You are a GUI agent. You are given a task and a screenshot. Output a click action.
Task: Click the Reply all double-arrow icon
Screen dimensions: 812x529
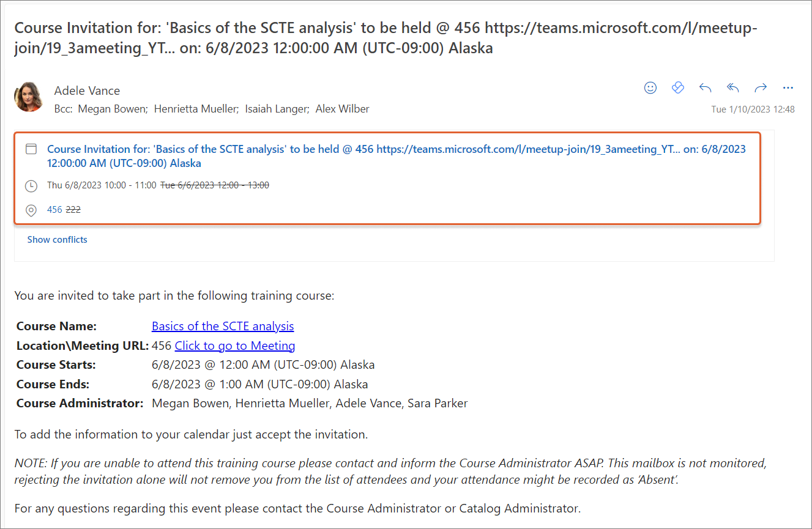pos(733,88)
